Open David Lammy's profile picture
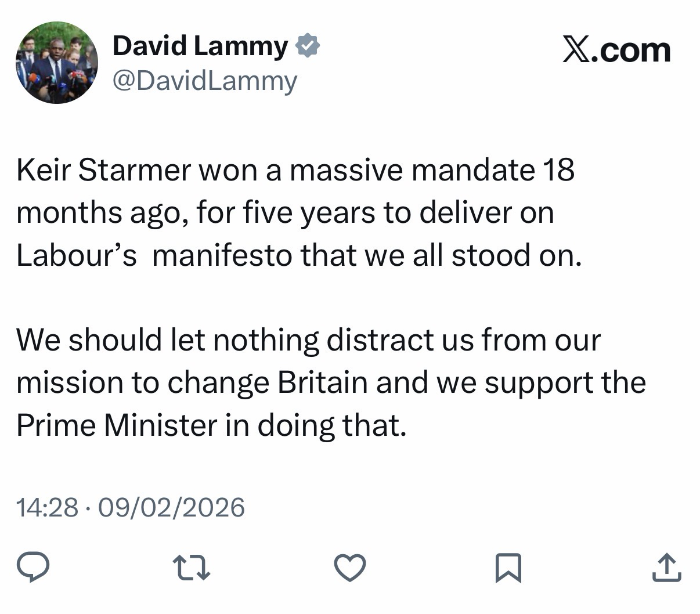700x614 pixels. point(56,63)
